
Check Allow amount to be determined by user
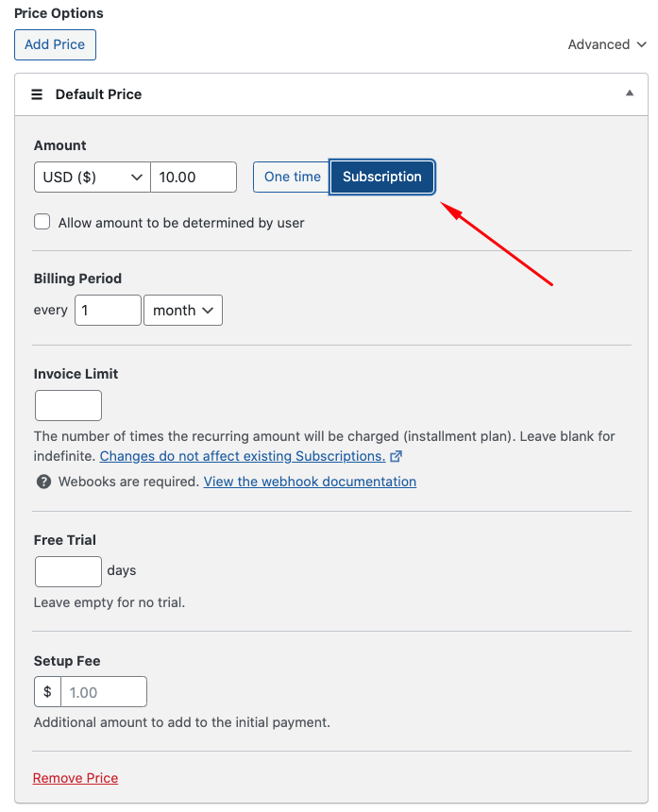42,223
